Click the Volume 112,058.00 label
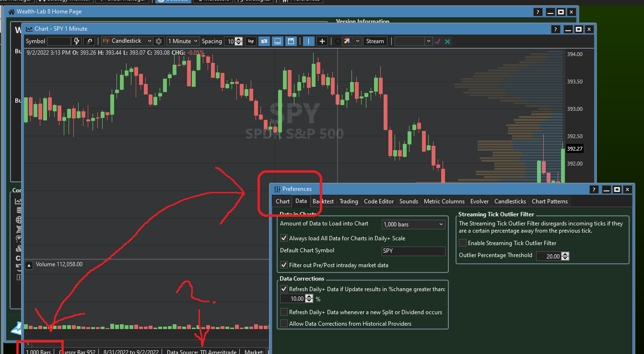Screen dimensions: 644x354 pos(59,264)
